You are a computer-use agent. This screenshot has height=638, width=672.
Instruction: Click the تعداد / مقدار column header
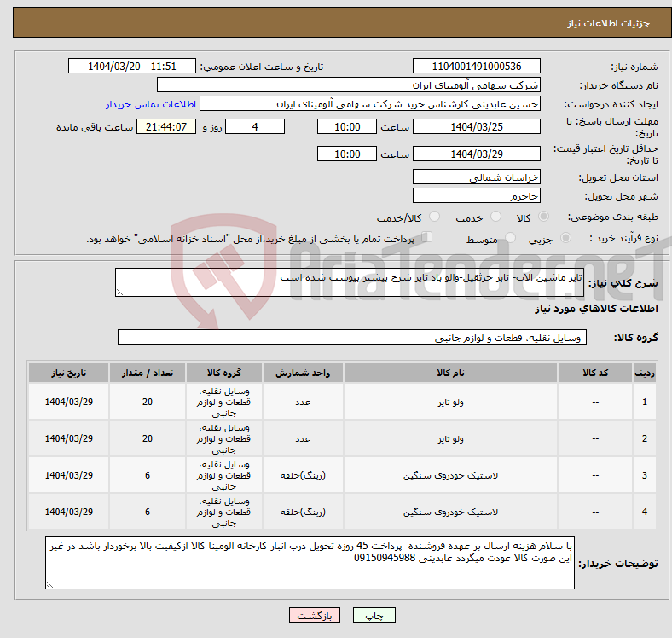[x=148, y=373]
